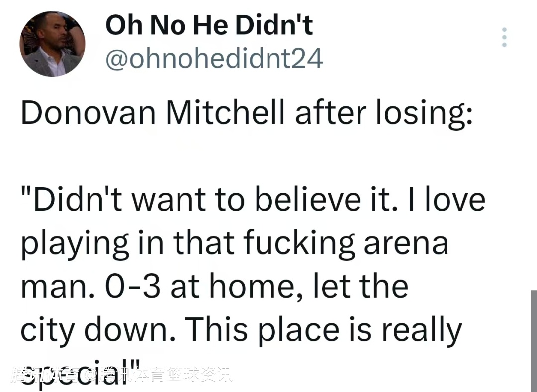The width and height of the screenshot is (537, 392).
Task: Open the Oh No He Didn't display name
Action: point(209,25)
